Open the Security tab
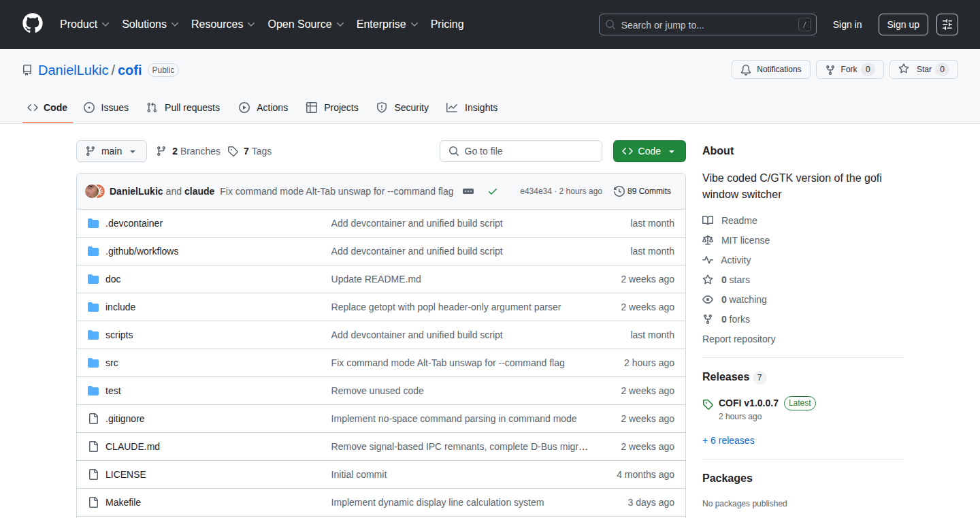This screenshot has height=518, width=980. 403,108
